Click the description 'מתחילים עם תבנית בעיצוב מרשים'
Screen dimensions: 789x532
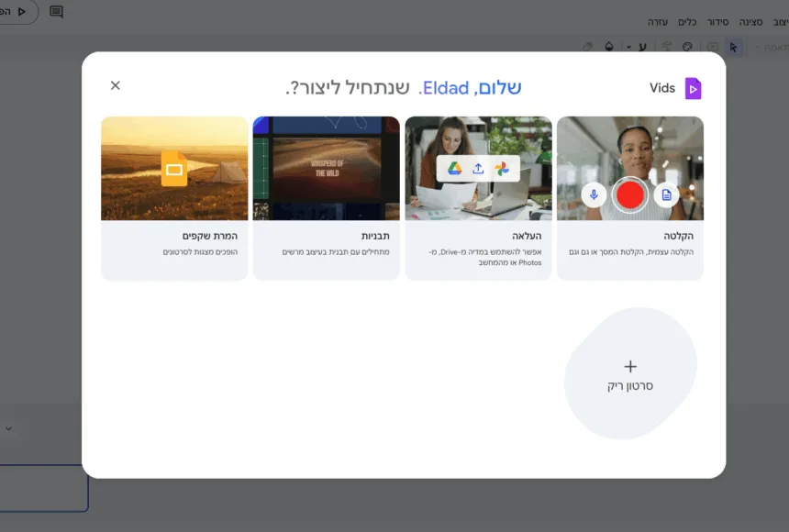(x=336, y=251)
